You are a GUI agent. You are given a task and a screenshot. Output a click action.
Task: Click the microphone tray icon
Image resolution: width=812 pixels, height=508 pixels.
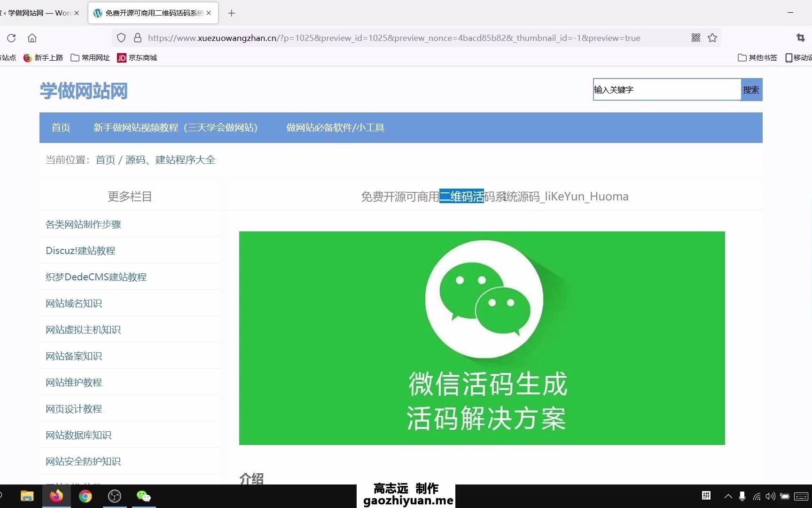pyautogui.click(x=742, y=496)
